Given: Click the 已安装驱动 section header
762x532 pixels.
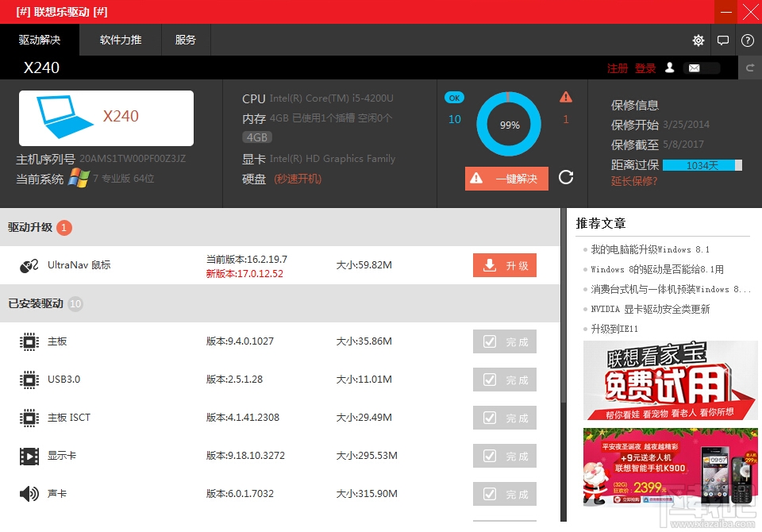Looking at the screenshot, I should (280, 303).
